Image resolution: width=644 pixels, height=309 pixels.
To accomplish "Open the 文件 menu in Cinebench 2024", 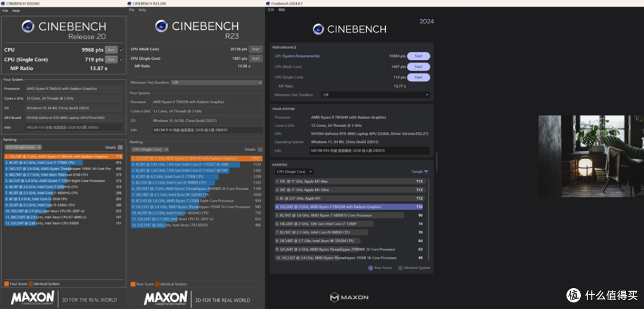I will pos(270,10).
